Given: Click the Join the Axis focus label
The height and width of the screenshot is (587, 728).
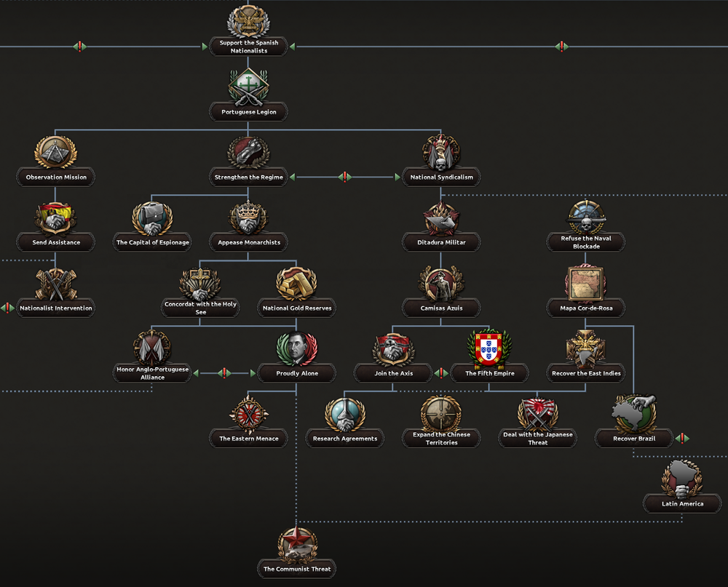Looking at the screenshot, I should click(x=393, y=373).
